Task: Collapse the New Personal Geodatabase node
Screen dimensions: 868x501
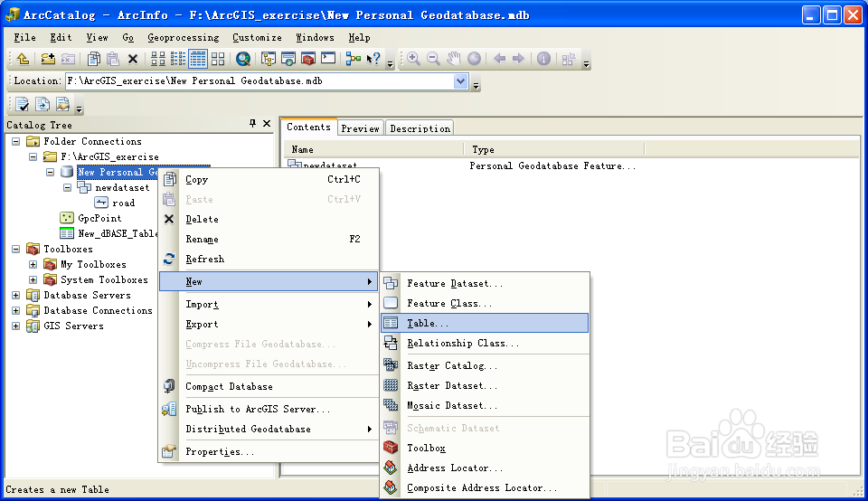Action: [x=51, y=172]
